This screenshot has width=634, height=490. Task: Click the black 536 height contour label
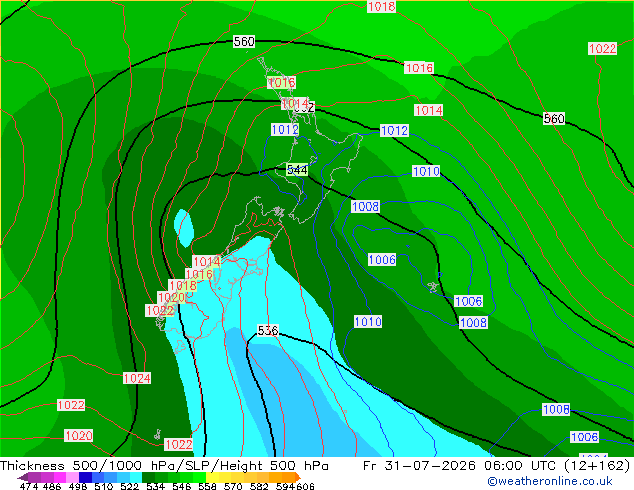(268, 330)
